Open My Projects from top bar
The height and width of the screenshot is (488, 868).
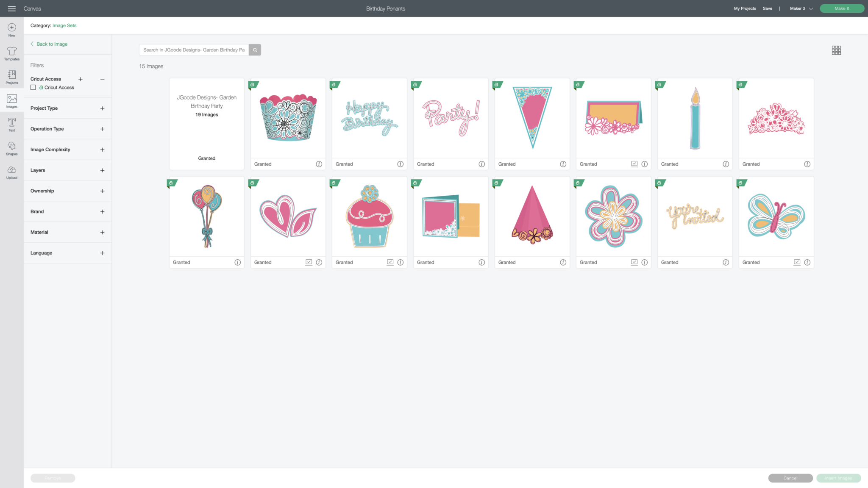(745, 8)
